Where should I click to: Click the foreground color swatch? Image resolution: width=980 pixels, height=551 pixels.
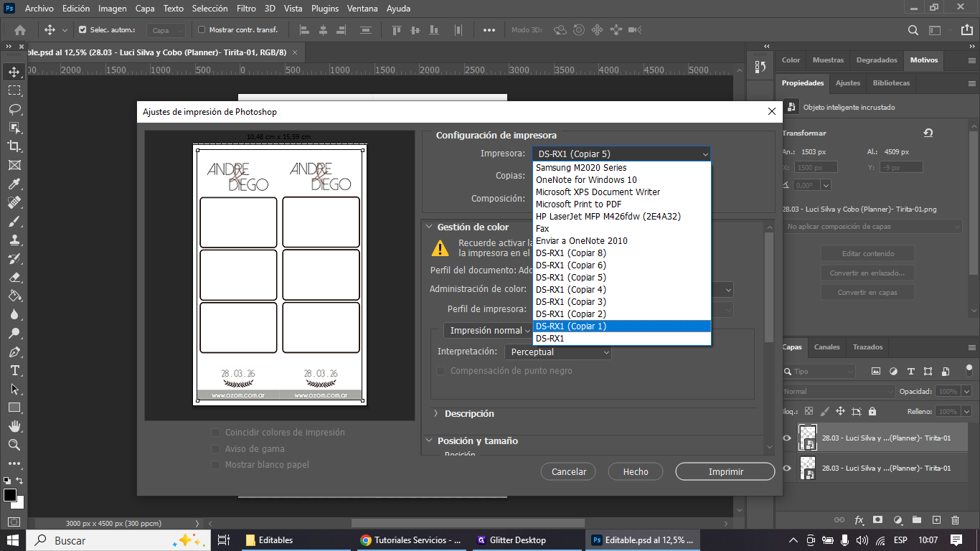click(x=9, y=495)
